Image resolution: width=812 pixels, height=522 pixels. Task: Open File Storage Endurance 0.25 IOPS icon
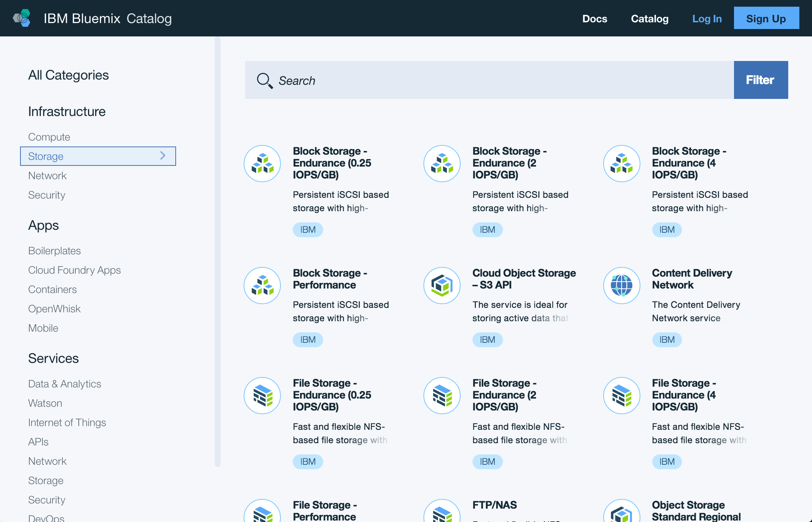[262, 396]
